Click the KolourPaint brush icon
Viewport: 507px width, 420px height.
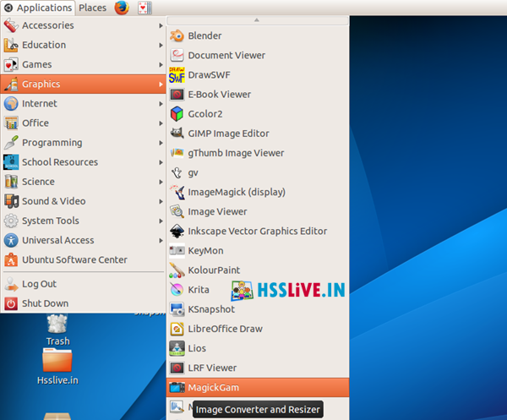click(177, 270)
